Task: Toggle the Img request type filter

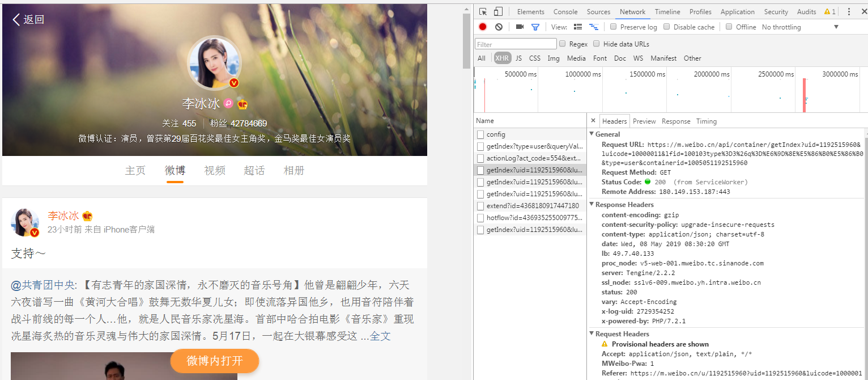Action: [x=554, y=58]
